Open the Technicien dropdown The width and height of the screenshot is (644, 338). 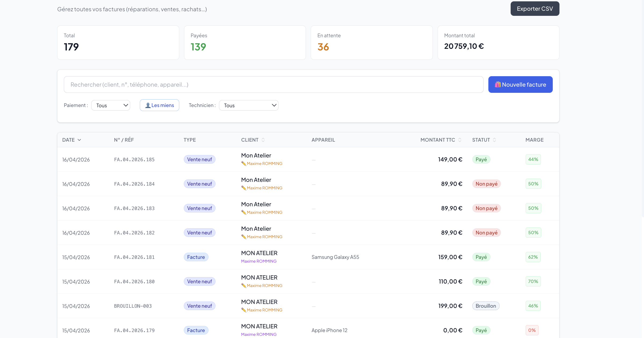[248, 105]
